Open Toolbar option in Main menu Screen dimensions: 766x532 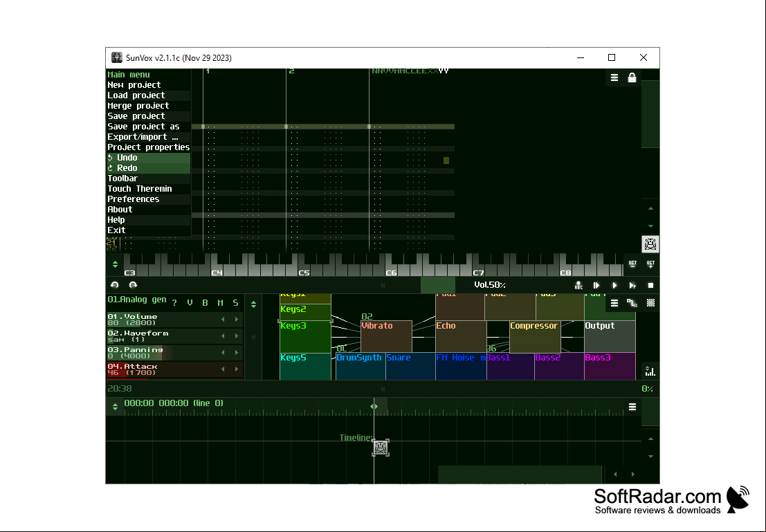pos(149,178)
